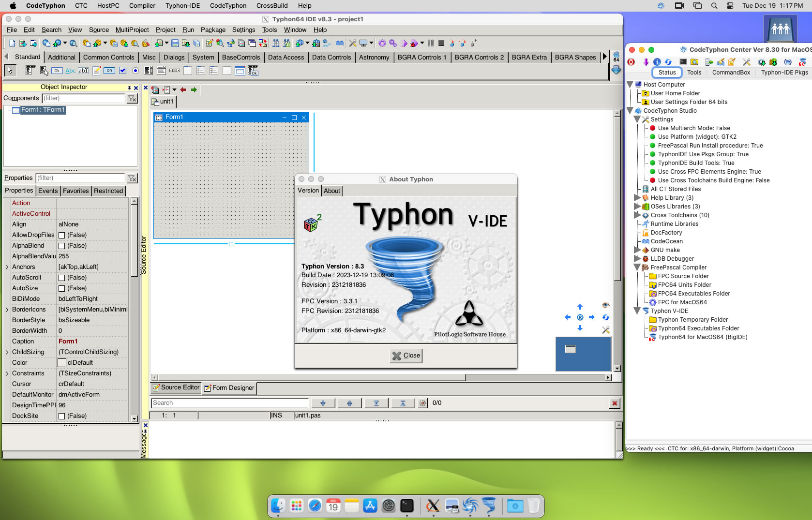Viewport: 812px width, 520px height.
Task: Open the Project menu
Action: tap(165, 30)
